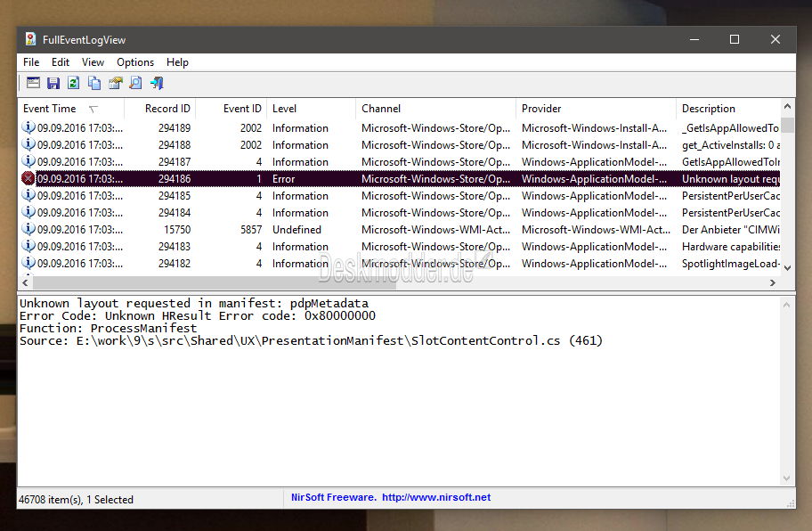Image resolution: width=812 pixels, height=531 pixels.
Task: Click 'Source: E:\work\9\s\src' line in details
Action: [311, 341]
